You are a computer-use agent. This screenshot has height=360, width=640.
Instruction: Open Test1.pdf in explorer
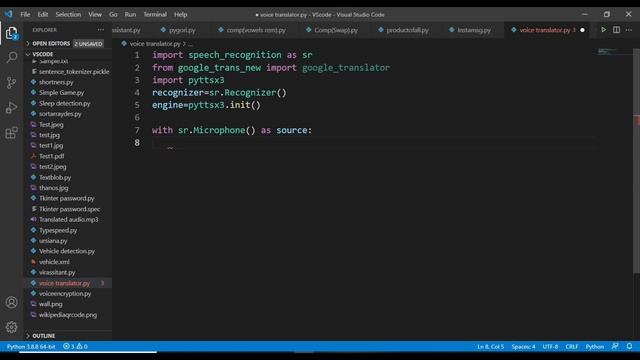51,156
